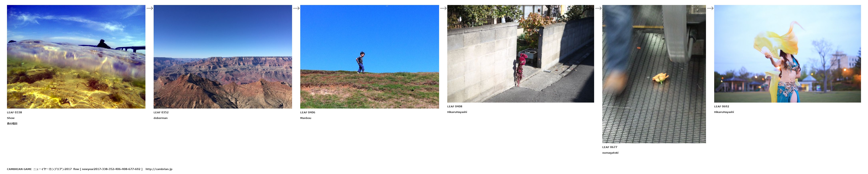868x174 pixels.
Task: Open the child walking on hill photo
Action: click(370, 56)
